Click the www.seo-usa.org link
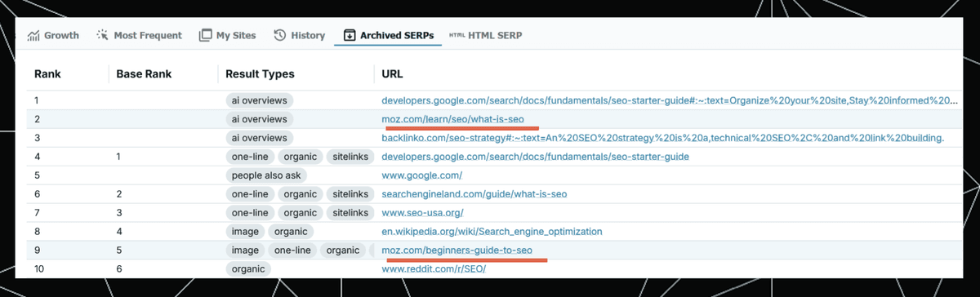980x297 pixels. pos(423,213)
